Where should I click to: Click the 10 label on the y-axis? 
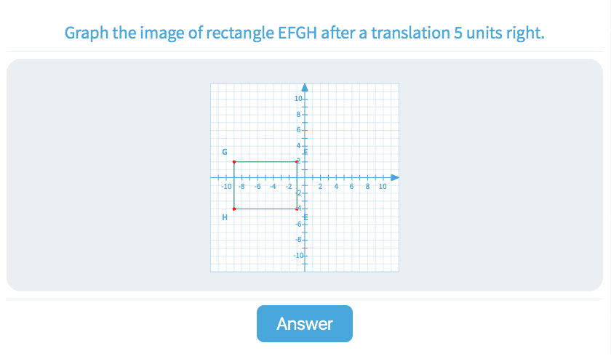tap(298, 99)
